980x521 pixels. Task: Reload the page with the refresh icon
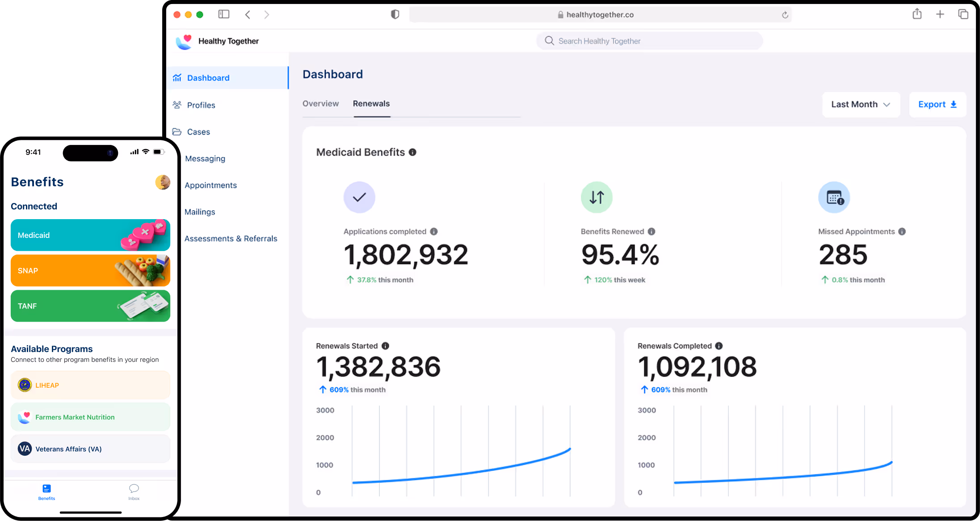pyautogui.click(x=785, y=15)
